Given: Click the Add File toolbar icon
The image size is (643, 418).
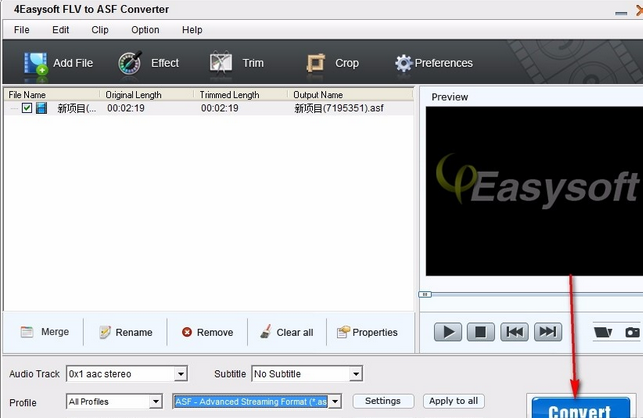Looking at the screenshot, I should [x=35, y=64].
